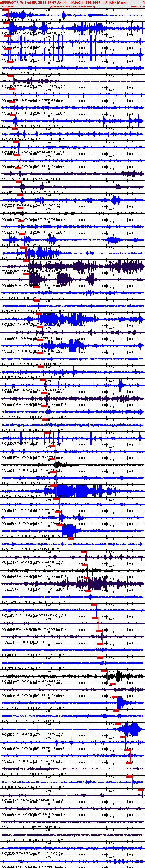Viewport: 145px width, 868px height.
Task: Select the UW DY2 EHZ station label
Action: 33,100
